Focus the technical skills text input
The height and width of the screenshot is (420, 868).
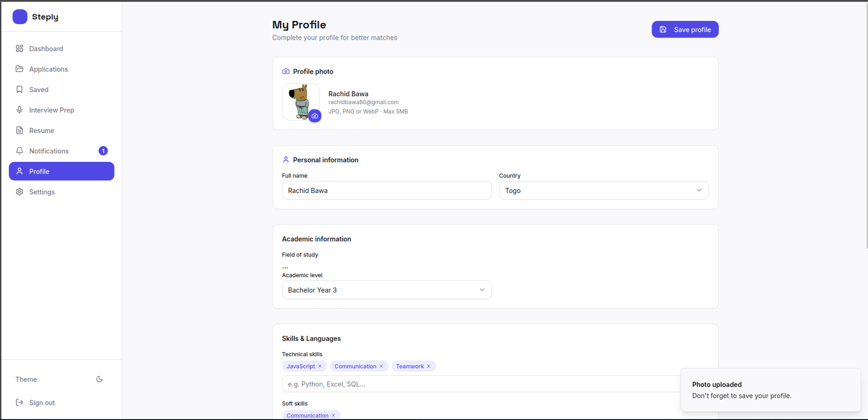click(x=479, y=384)
